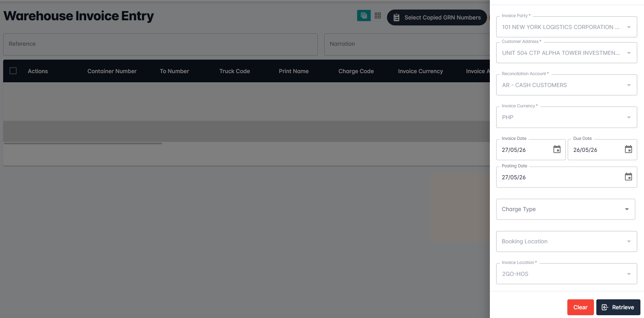Screen dimensions: 644x318
Task: Switch to grid card view icon
Action: click(378, 16)
